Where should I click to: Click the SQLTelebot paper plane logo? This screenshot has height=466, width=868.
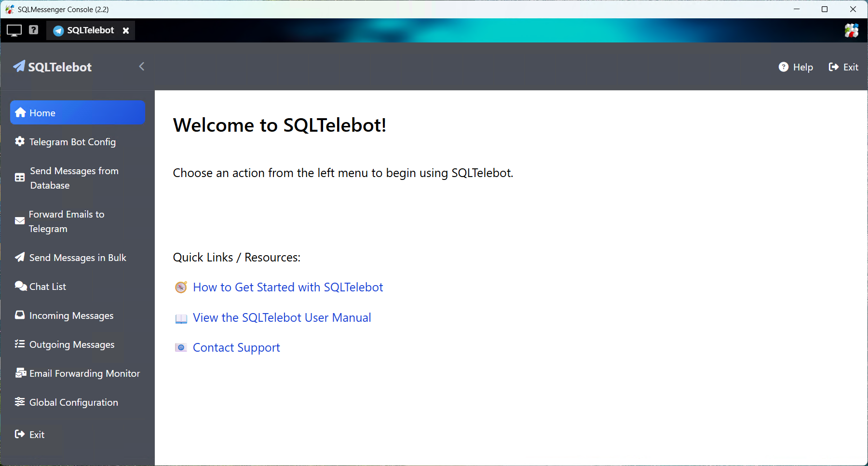click(19, 67)
